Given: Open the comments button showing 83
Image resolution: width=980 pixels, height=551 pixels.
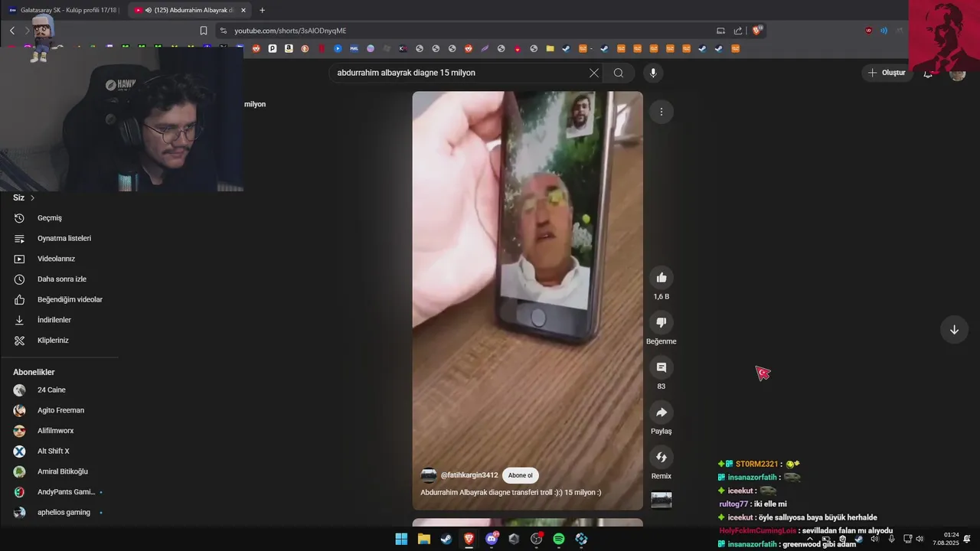Looking at the screenshot, I should [661, 367].
